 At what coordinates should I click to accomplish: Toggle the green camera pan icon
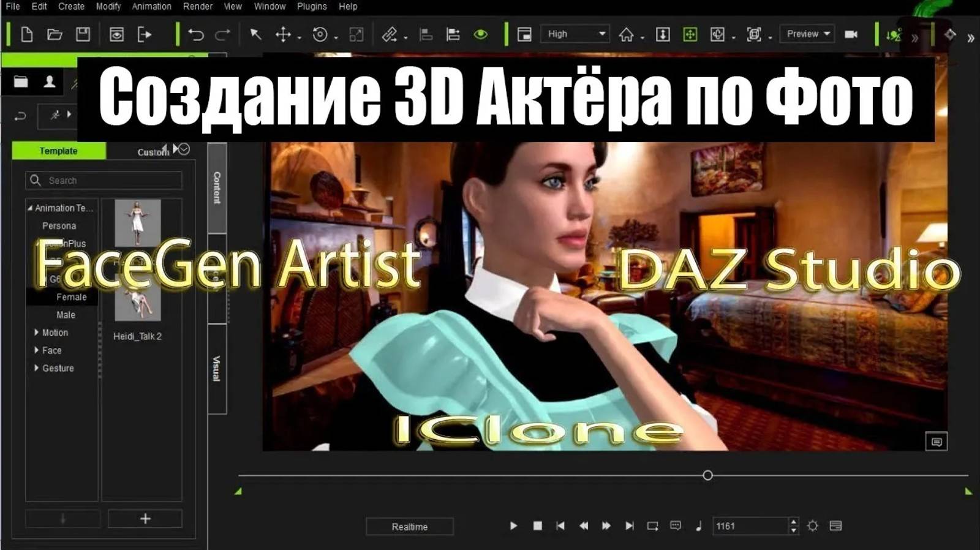coord(690,34)
